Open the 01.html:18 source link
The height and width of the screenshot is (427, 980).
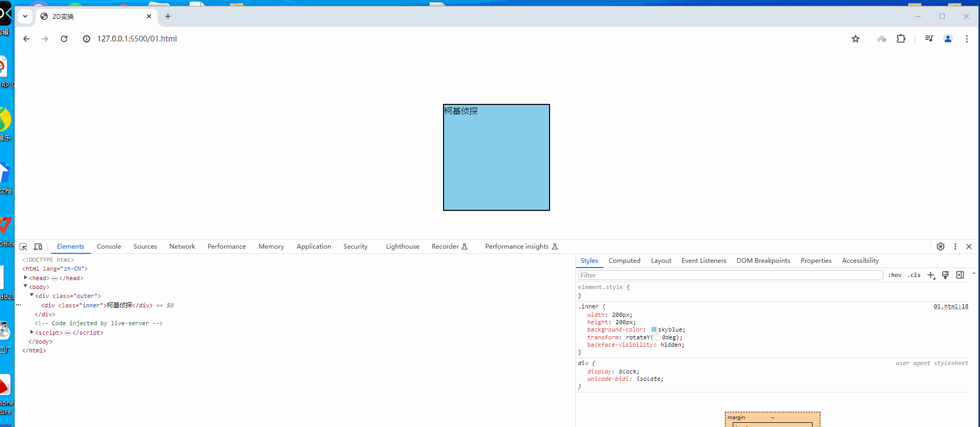coord(951,307)
